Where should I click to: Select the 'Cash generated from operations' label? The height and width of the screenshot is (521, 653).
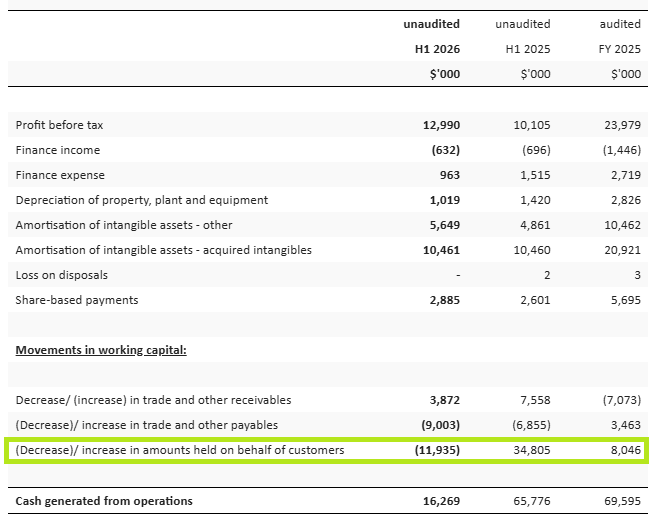[104, 500]
